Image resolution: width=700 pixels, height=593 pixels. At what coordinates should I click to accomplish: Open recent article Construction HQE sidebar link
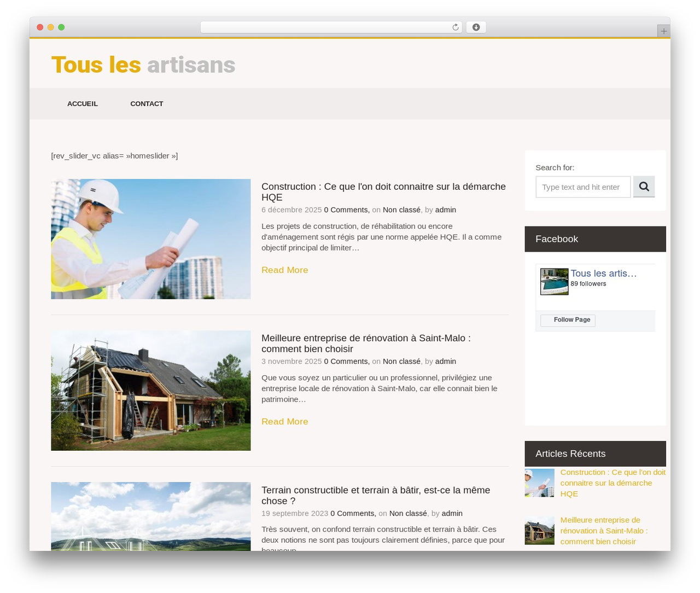coord(613,483)
